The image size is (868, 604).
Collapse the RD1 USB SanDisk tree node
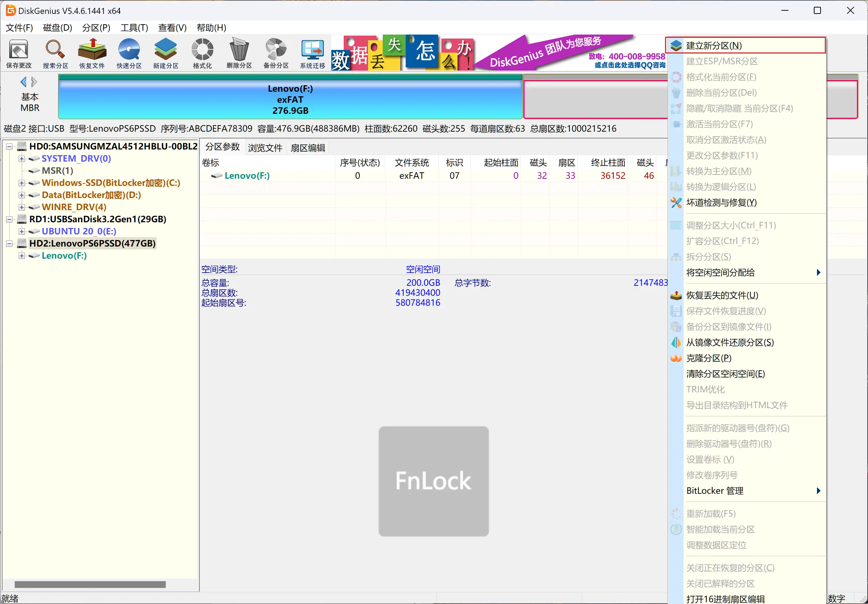pos(9,219)
